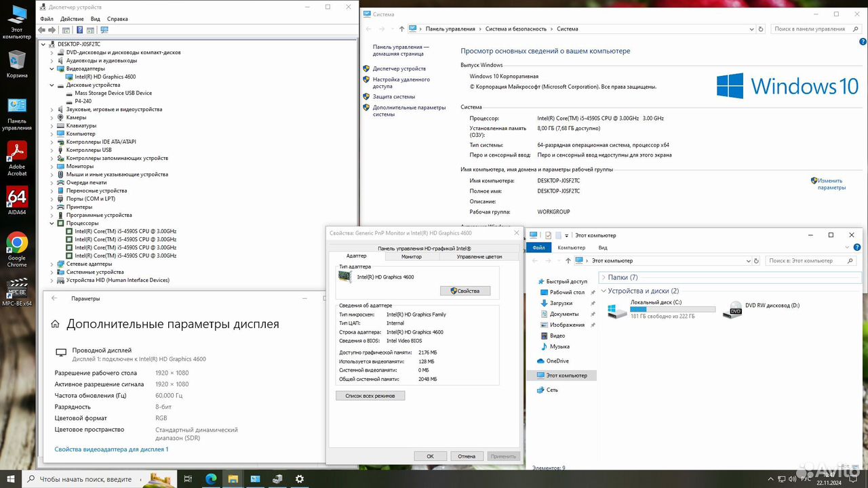Click Поиск в панели управления field

(815, 29)
